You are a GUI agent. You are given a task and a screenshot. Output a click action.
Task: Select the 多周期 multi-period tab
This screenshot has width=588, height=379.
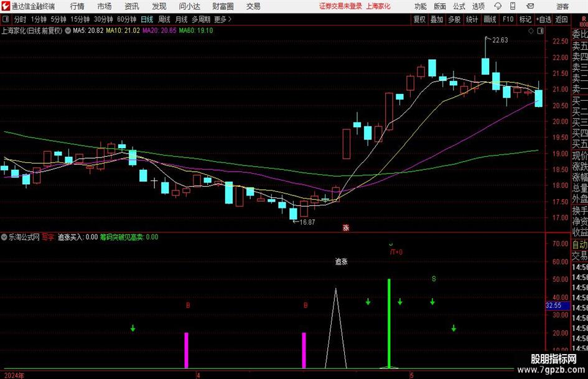click(x=201, y=19)
